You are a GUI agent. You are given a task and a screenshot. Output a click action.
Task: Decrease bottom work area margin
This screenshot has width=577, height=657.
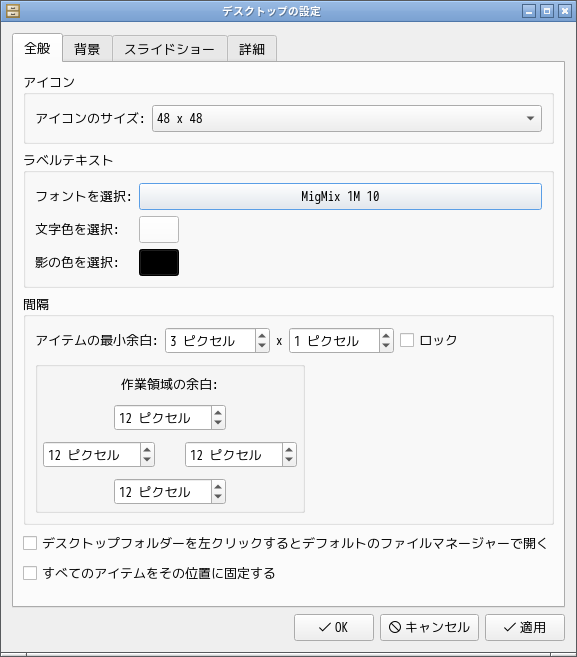(x=218, y=497)
